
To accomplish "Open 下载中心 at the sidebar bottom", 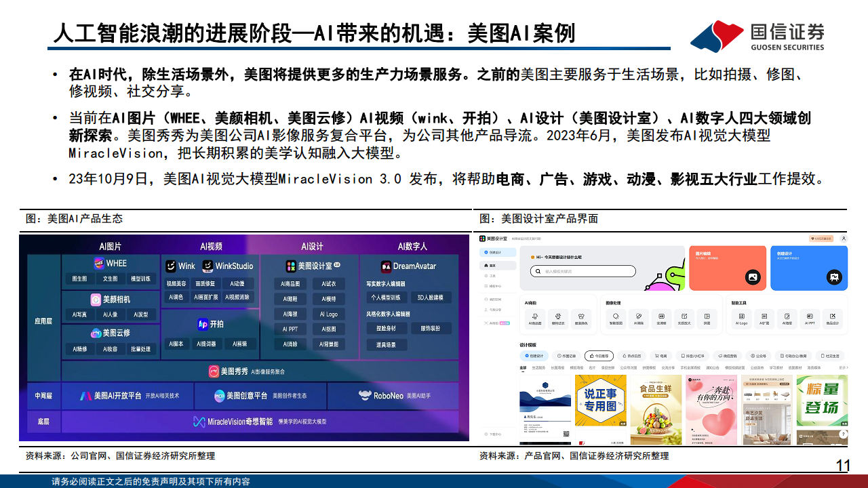I will click(493, 434).
